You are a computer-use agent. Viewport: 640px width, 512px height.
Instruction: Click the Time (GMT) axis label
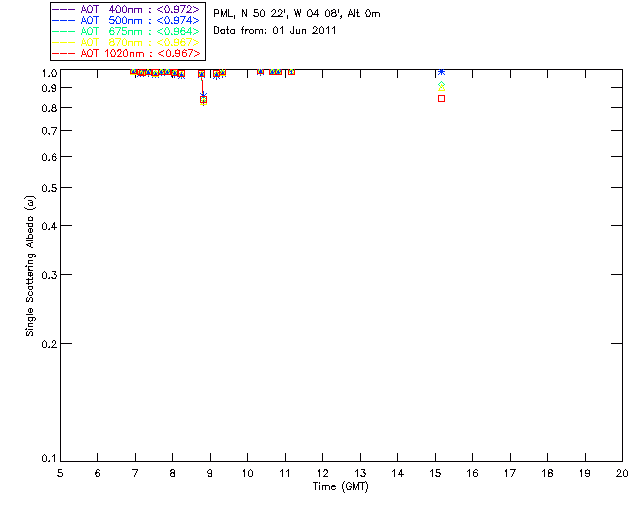pyautogui.click(x=341, y=487)
